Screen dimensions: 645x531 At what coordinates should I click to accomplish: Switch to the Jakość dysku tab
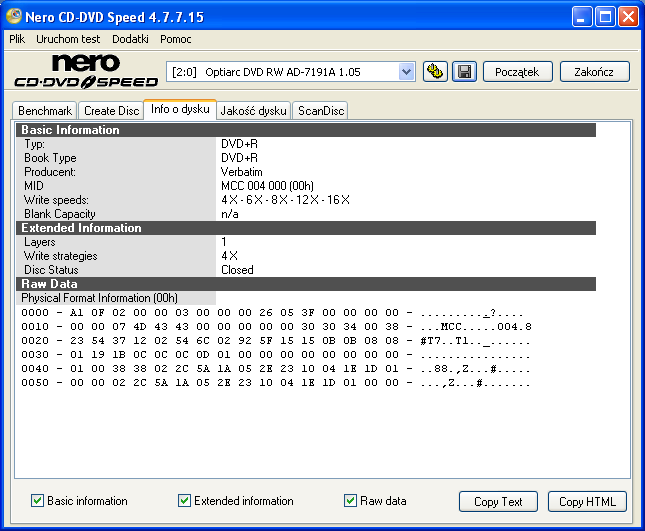click(x=253, y=111)
